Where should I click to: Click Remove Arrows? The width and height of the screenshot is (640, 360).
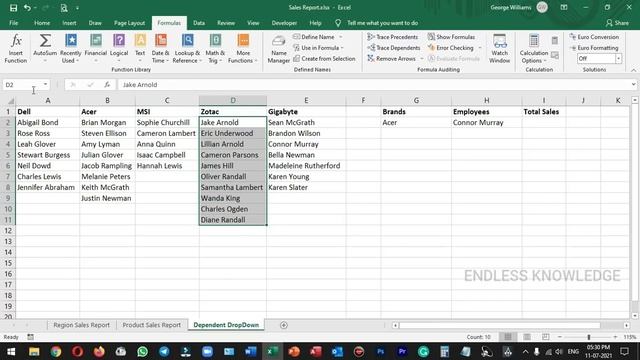(x=391, y=58)
